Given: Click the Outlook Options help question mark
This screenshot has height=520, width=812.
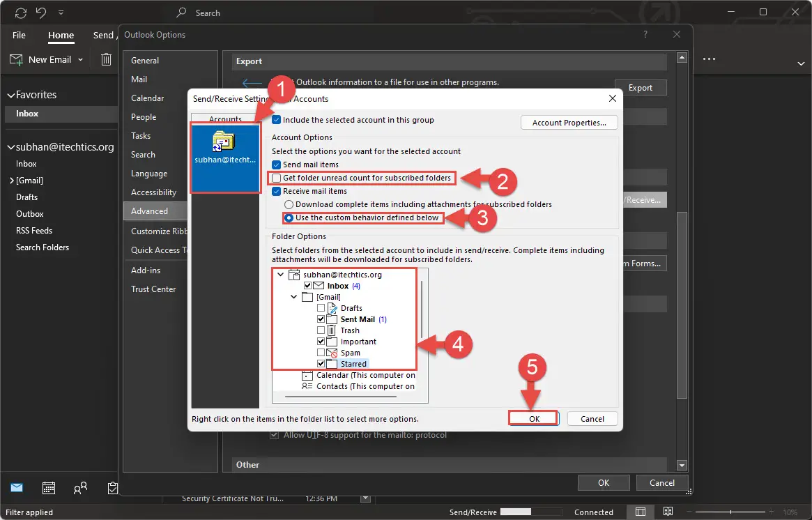Looking at the screenshot, I should tap(645, 35).
